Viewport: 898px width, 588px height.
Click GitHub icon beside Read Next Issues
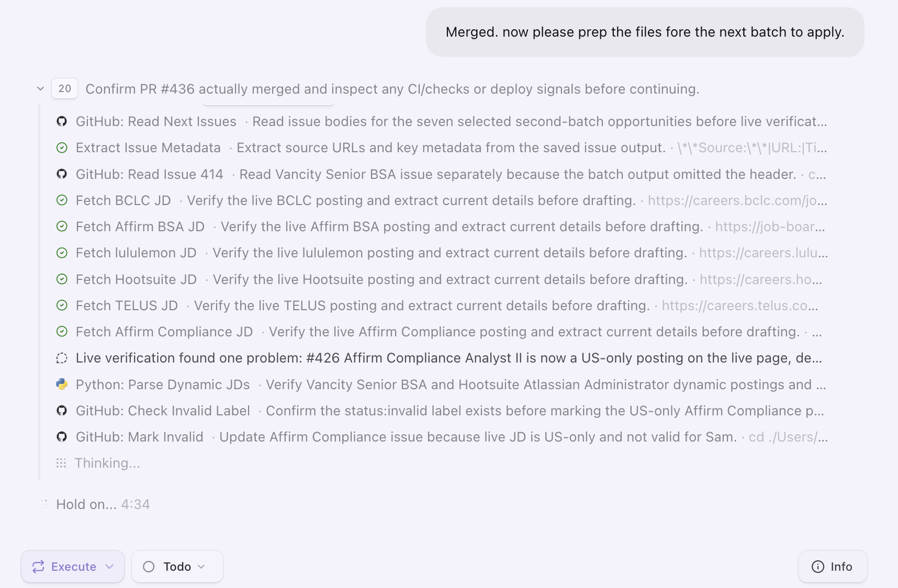[62, 121]
